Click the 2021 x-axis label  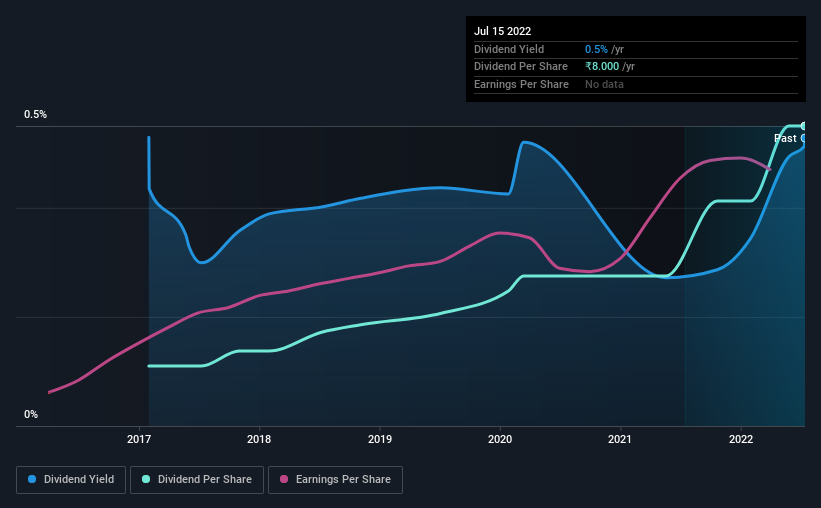tap(620, 439)
